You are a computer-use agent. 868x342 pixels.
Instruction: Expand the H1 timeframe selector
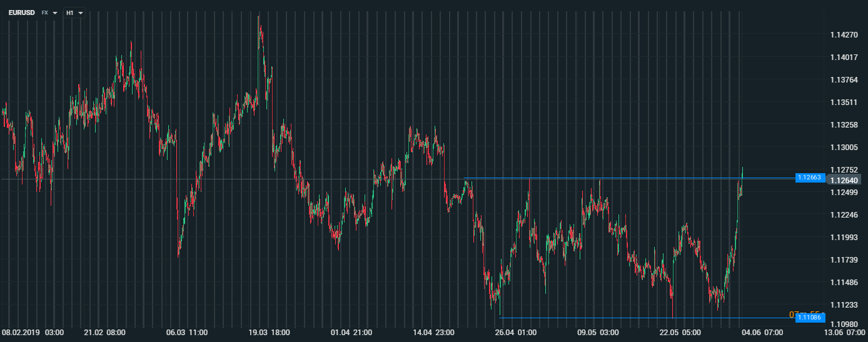coord(74,13)
